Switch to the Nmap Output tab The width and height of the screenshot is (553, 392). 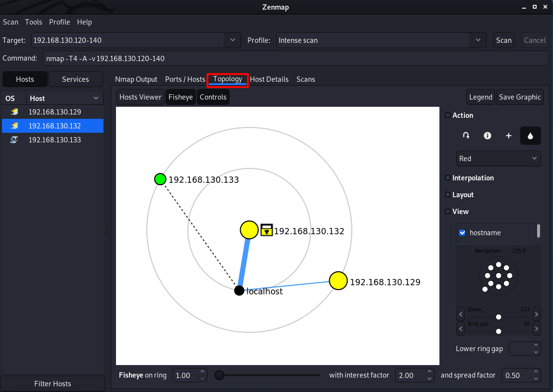(136, 79)
